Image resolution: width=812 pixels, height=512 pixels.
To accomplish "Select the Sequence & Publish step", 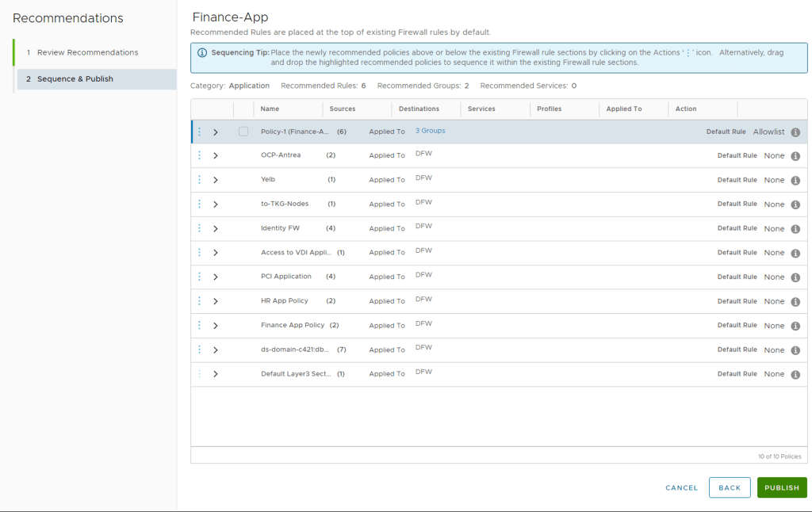I will pos(75,79).
